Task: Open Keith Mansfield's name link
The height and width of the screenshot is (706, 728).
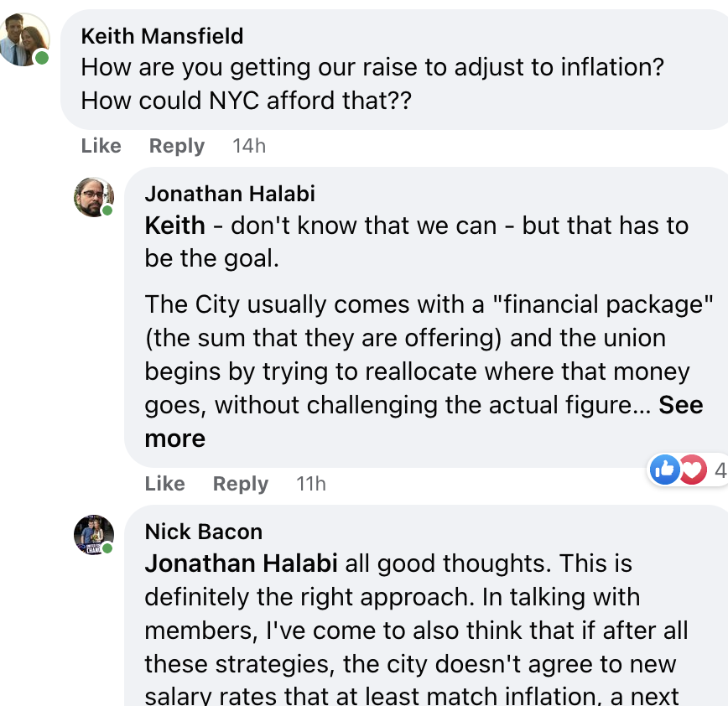Action: pyautogui.click(x=162, y=36)
